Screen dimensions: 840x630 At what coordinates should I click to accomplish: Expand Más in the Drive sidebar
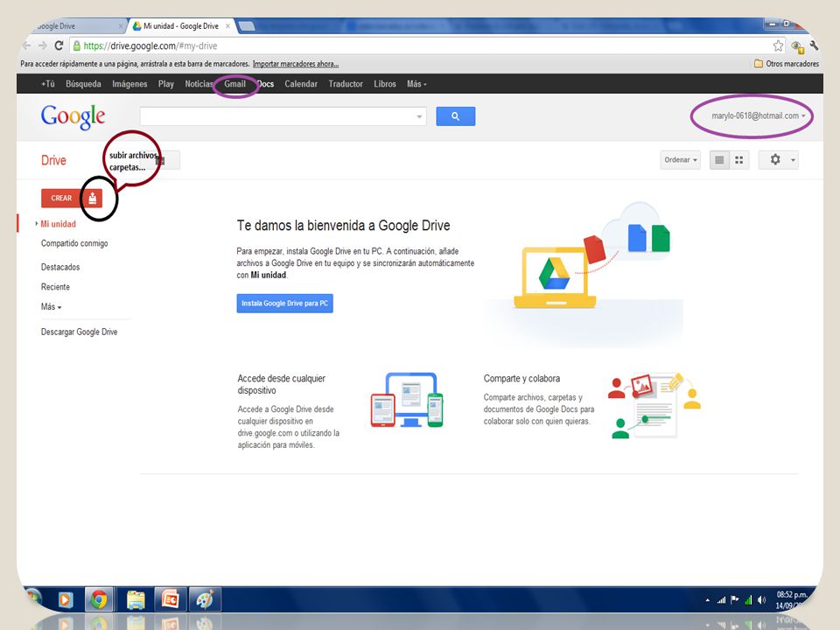[51, 307]
